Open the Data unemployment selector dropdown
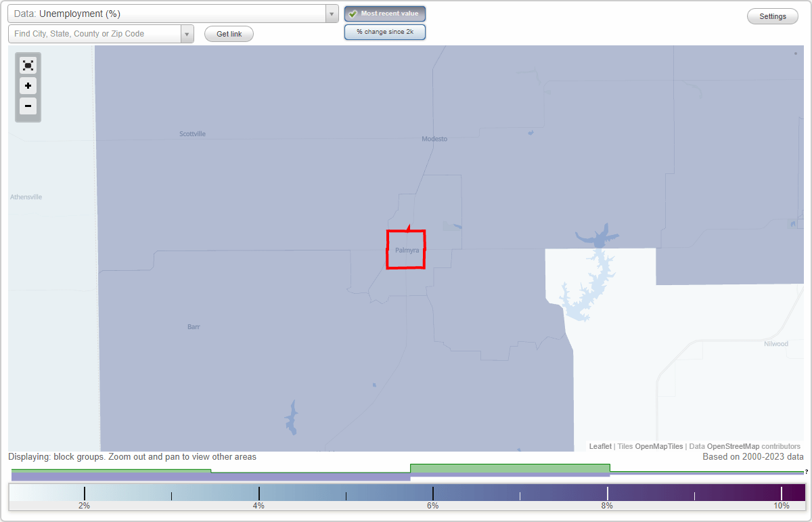This screenshot has height=522, width=812. click(331, 13)
